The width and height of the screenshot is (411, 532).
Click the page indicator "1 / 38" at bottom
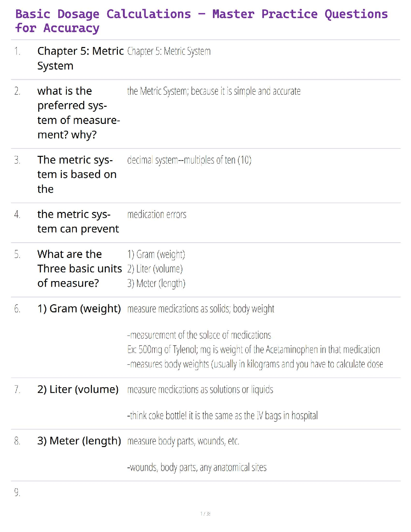click(x=205, y=514)
